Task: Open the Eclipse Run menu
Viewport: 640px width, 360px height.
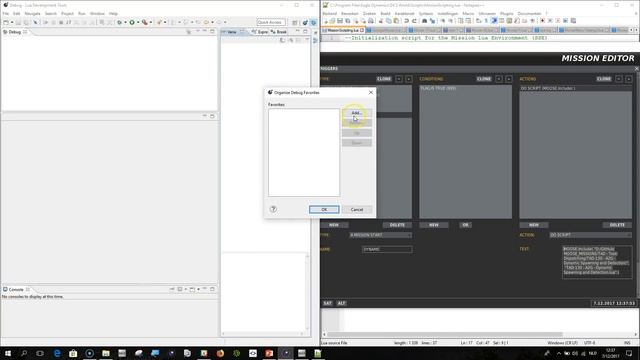Action: pos(82,13)
